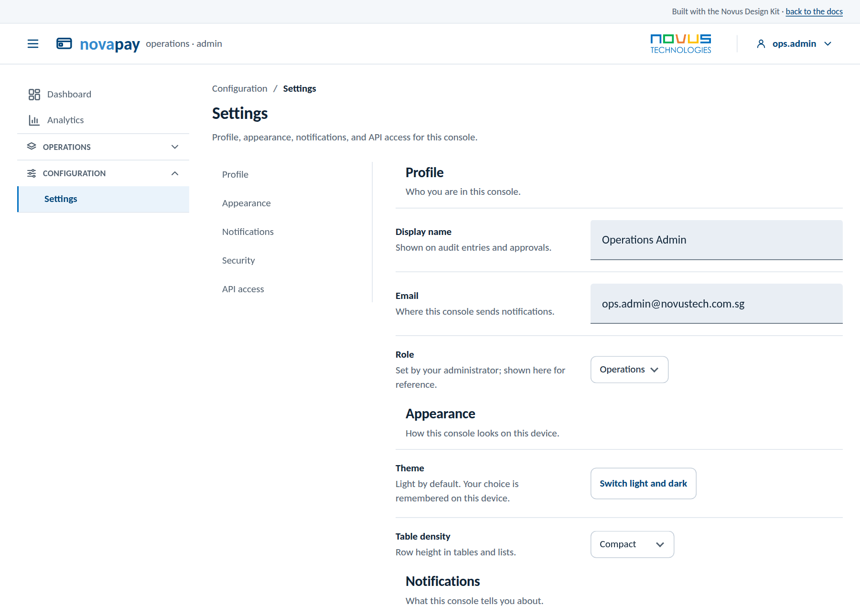The image size is (860, 616).
Task: Click the Settings breadcrumb text
Action: (x=300, y=89)
